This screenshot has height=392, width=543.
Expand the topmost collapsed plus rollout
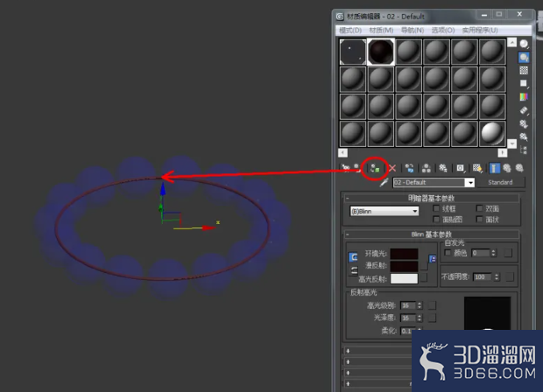348,351
